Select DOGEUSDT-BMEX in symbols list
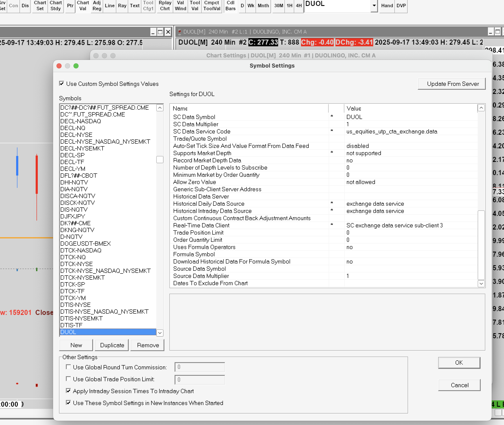This screenshot has width=504, height=425. 85,244
